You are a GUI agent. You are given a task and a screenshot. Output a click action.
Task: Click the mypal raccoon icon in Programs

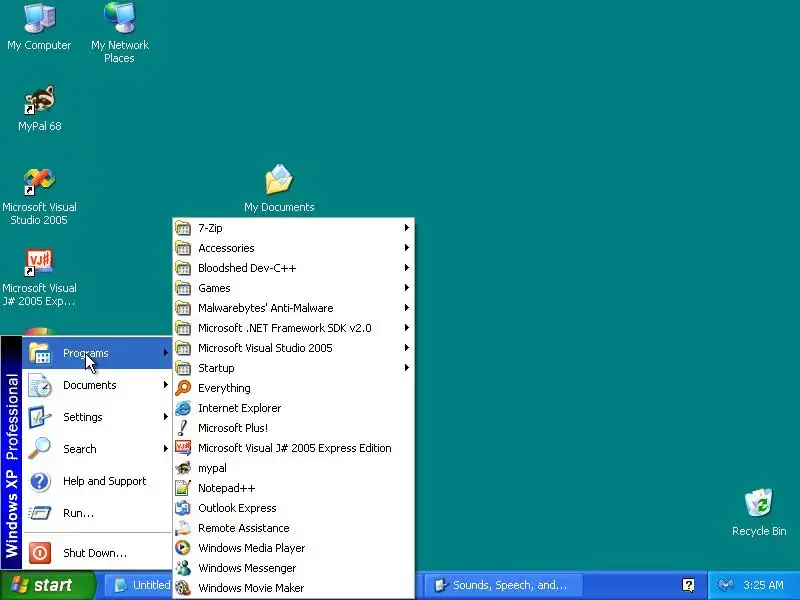tap(183, 468)
